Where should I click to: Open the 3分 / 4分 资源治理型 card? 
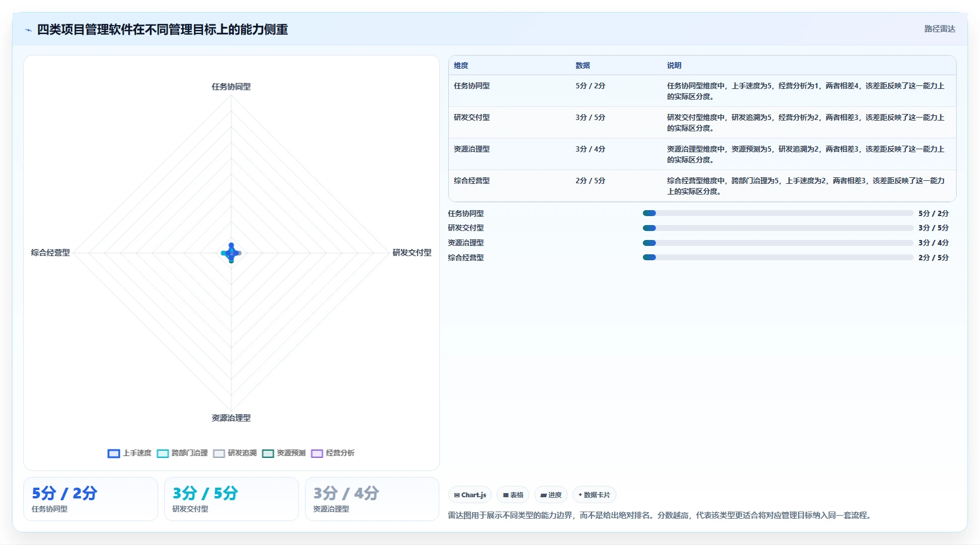coord(372,499)
